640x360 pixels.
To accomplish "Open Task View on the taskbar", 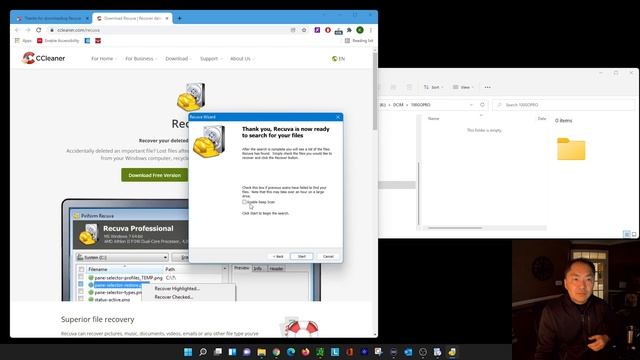I will pyautogui.click(x=218, y=352).
